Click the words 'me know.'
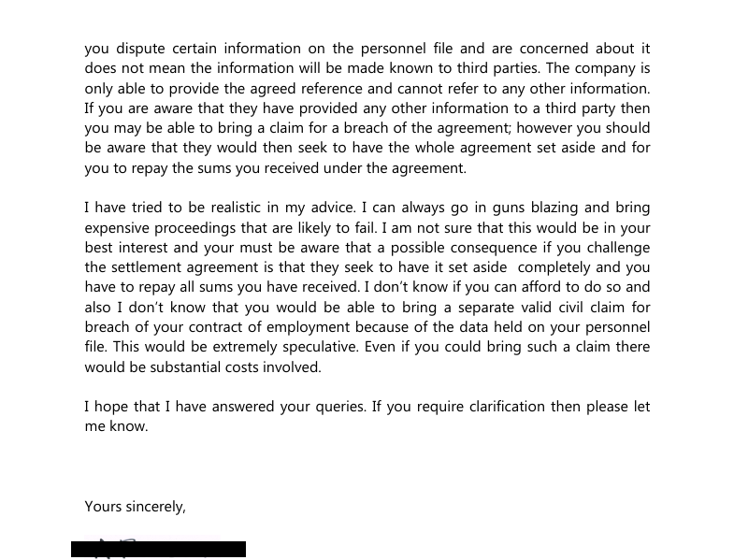This screenshot has height=560, width=734. (x=116, y=426)
